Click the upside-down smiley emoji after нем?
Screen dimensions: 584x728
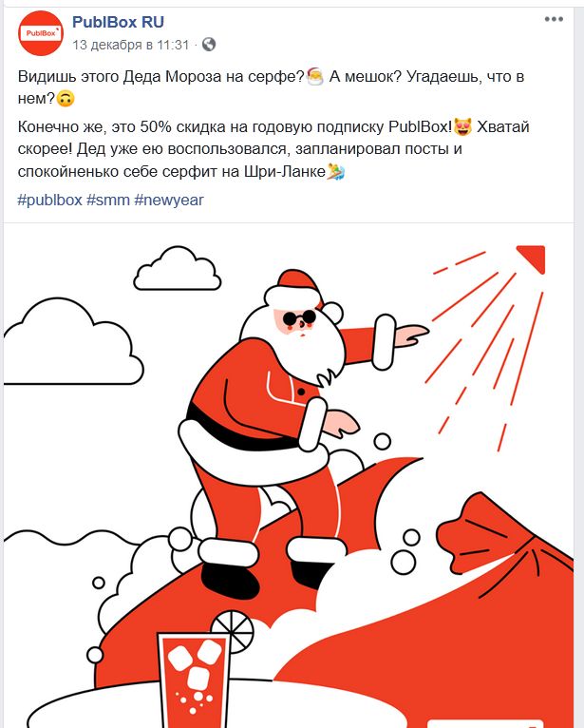(x=66, y=99)
